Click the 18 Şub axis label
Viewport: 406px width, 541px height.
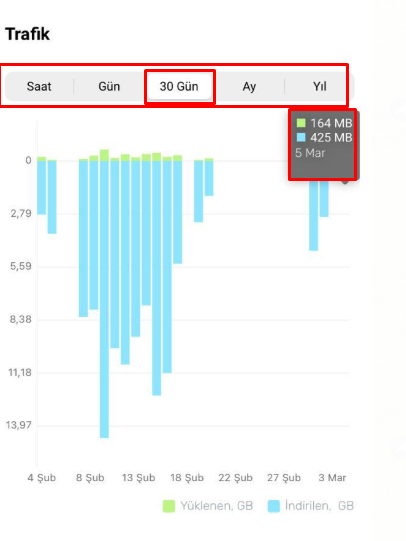coord(187,478)
